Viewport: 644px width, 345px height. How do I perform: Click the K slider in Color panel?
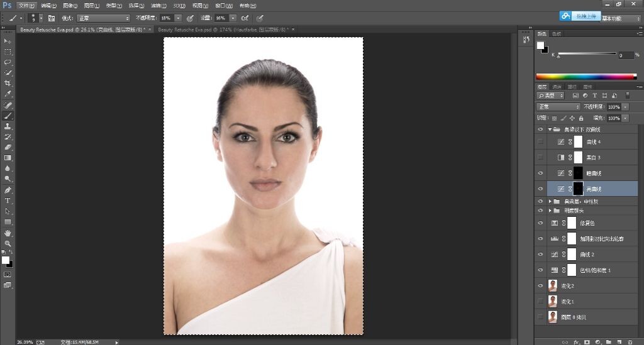click(x=587, y=54)
